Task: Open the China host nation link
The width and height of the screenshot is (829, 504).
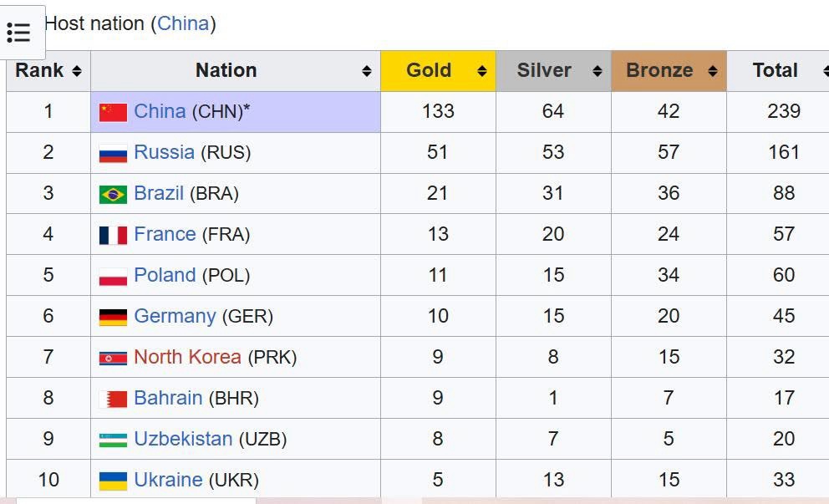Action: [183, 23]
